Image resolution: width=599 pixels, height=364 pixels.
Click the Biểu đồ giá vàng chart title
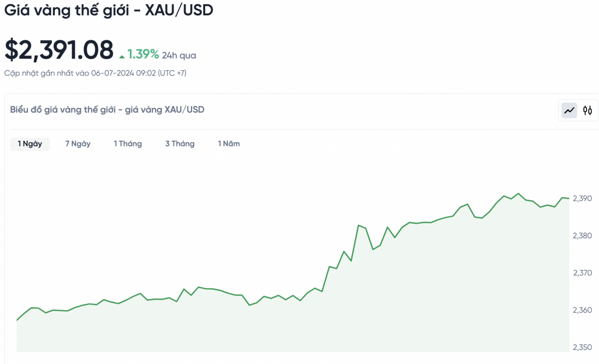(107, 109)
